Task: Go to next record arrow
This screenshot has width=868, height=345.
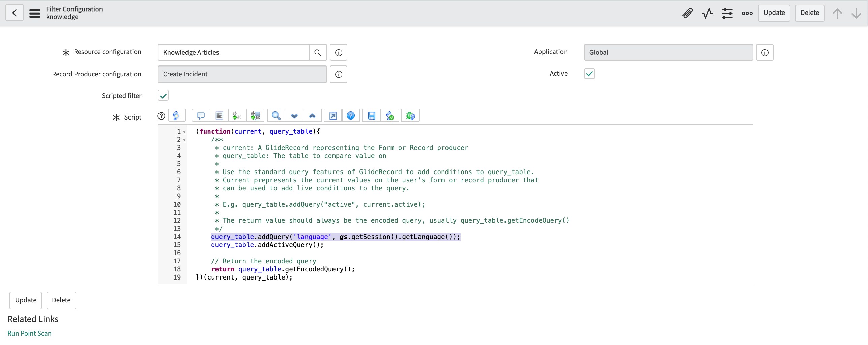Action: pos(856,13)
